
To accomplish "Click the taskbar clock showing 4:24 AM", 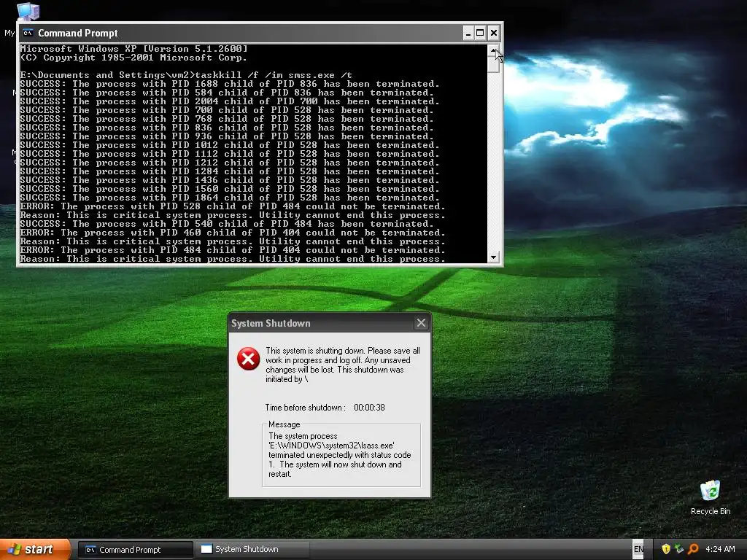I will (x=720, y=549).
